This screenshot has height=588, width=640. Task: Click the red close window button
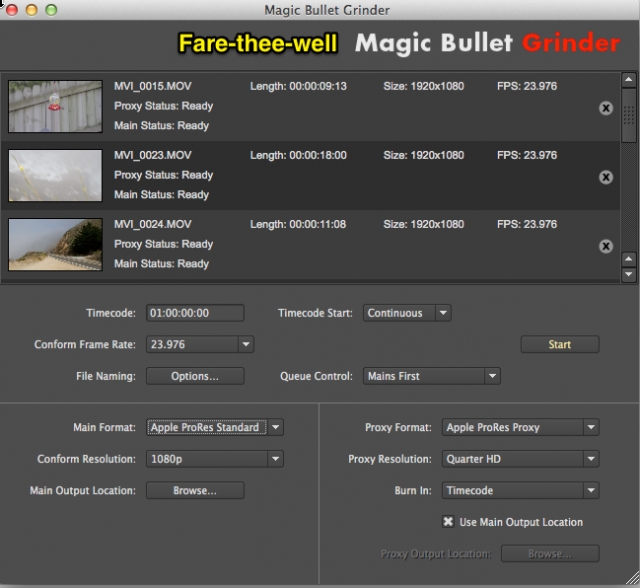coord(12,10)
